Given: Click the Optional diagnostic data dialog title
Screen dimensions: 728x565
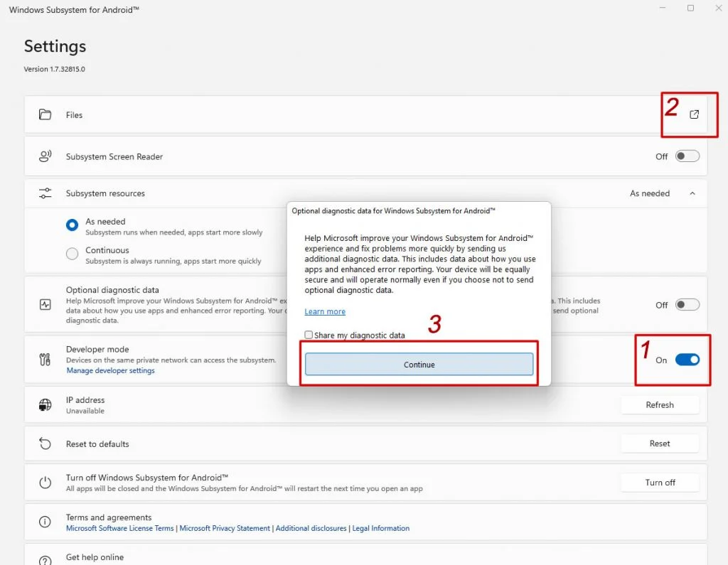Looking at the screenshot, I should point(393,211).
